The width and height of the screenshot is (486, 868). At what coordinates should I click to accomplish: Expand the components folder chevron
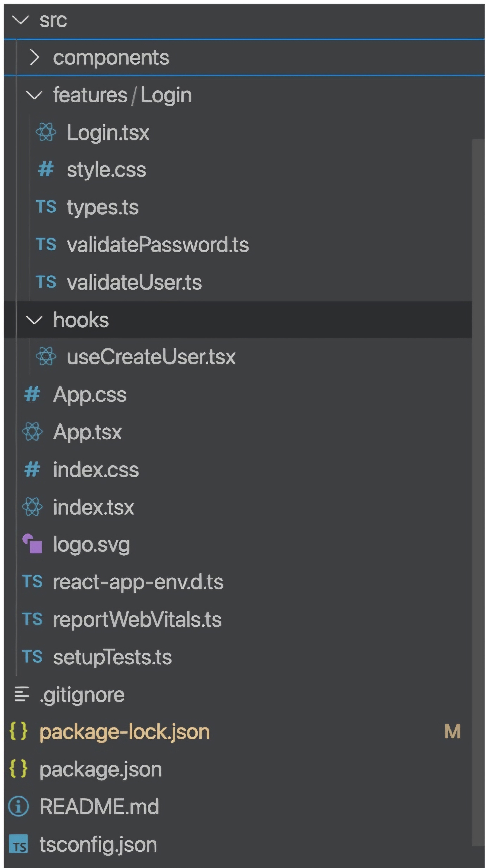[x=34, y=58]
